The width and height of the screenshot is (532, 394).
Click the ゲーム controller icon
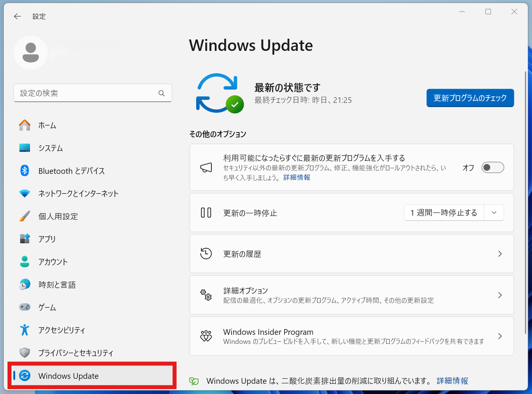coord(25,307)
